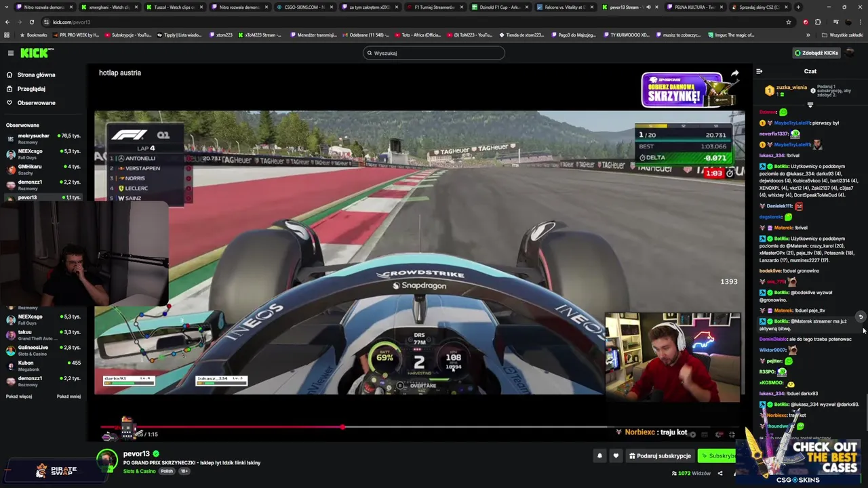Collapse followed list with Pokaż mniej
868x488 pixels.
(x=68, y=396)
